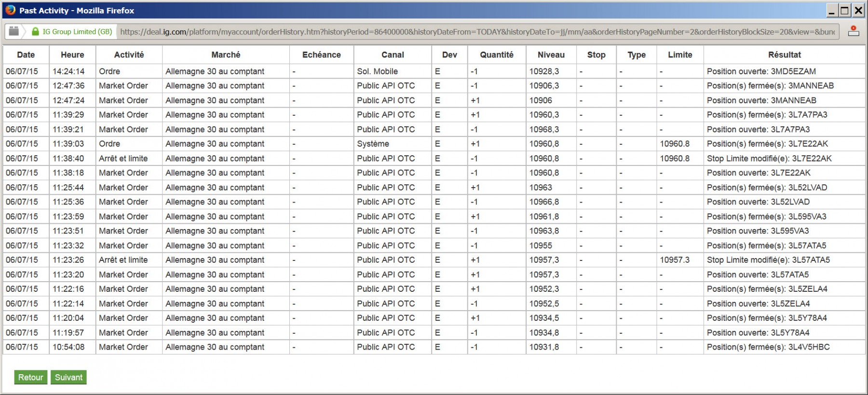
Task: Click the red notification icon in address bar
Action: [x=854, y=31]
